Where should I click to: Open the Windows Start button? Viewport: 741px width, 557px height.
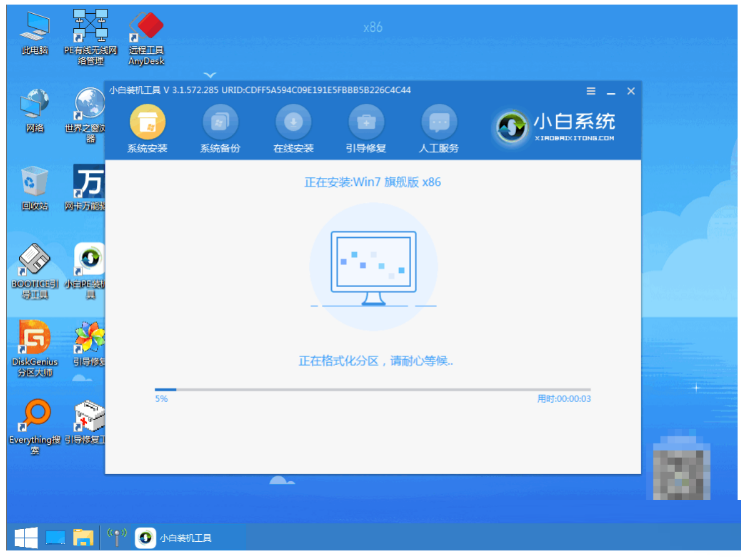click(26, 538)
